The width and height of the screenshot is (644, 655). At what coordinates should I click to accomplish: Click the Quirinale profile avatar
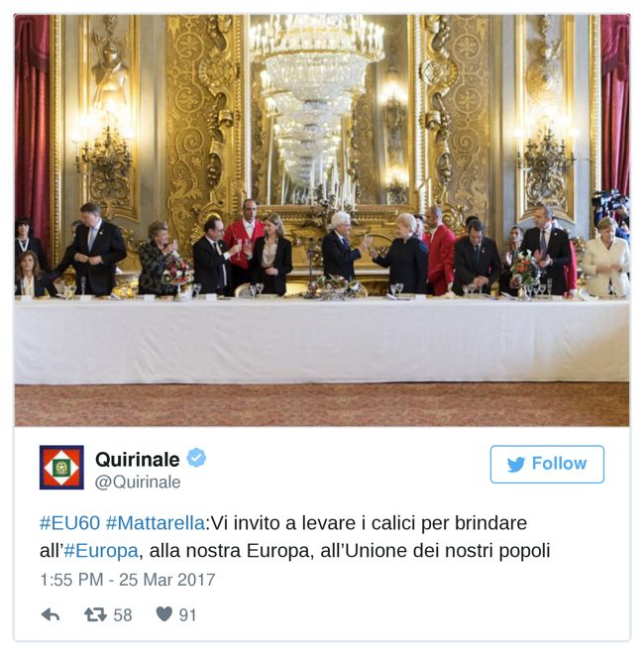coord(61,467)
